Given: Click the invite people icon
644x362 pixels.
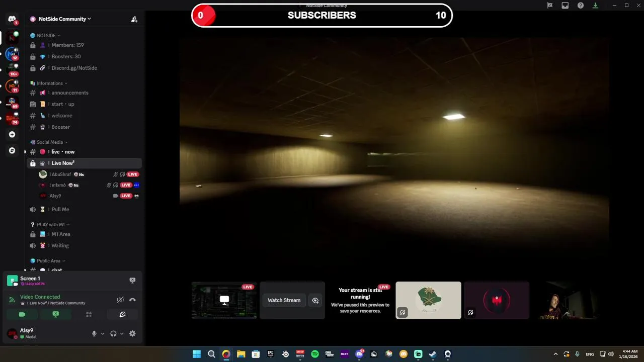Looking at the screenshot, I should [134, 19].
